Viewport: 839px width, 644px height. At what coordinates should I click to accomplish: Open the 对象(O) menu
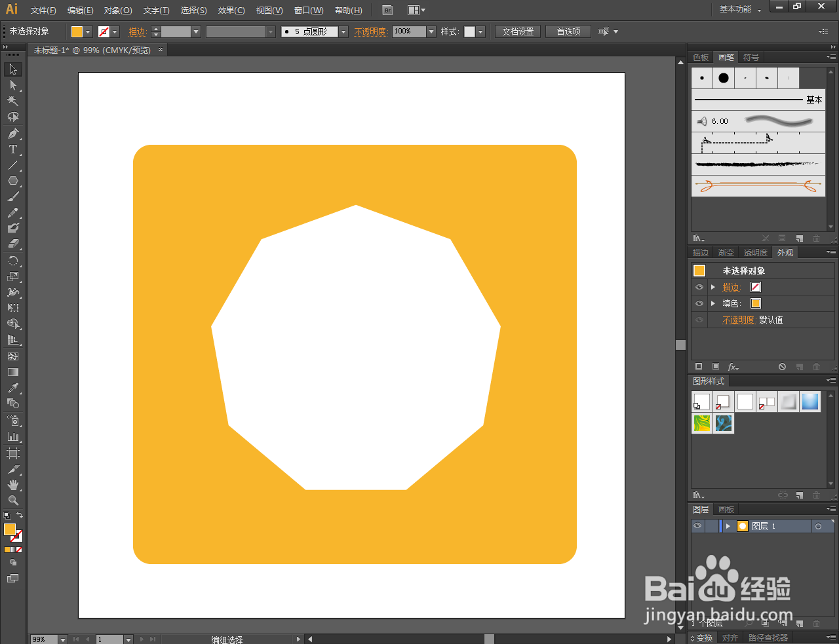coord(118,10)
